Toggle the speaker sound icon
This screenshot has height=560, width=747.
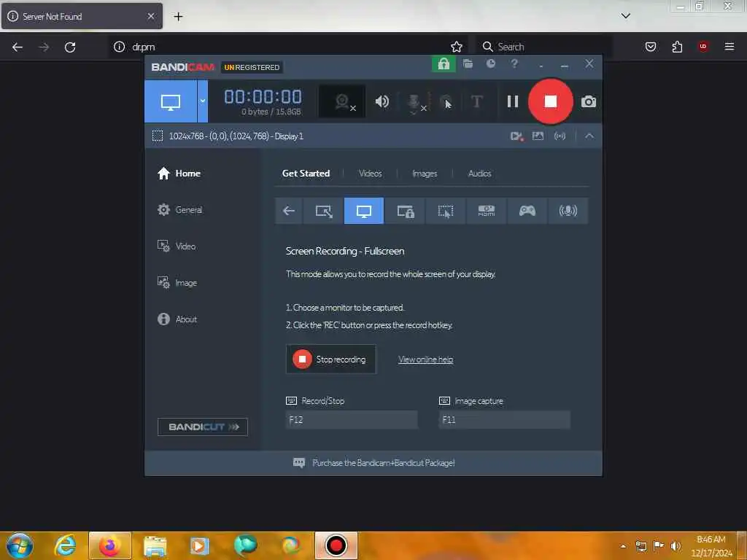[x=382, y=101]
